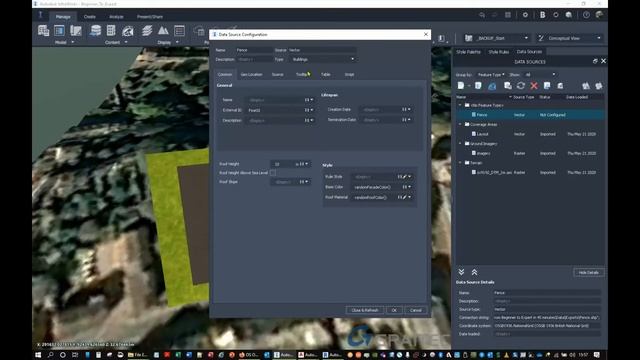Click the Style Palette icon in Content group

[x=128, y=31]
